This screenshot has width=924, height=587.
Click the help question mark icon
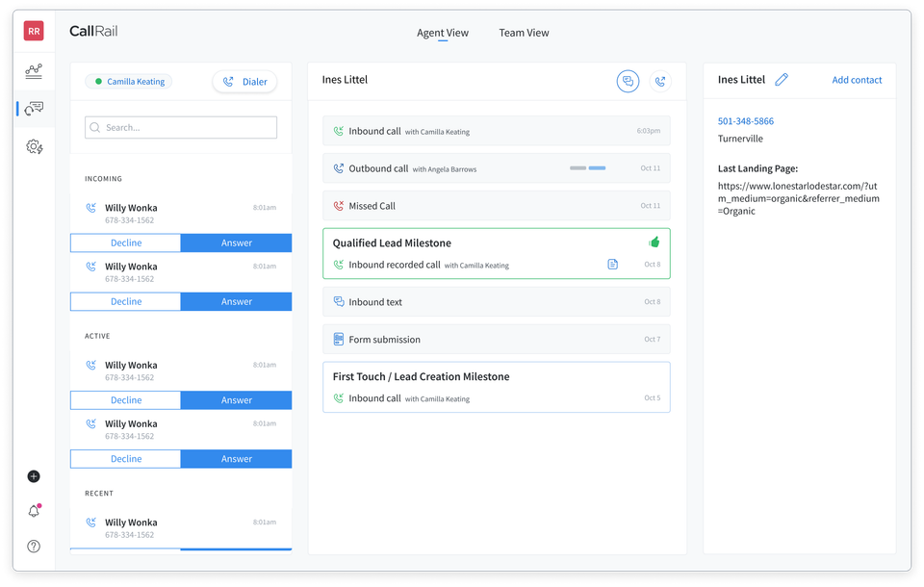coord(34,546)
